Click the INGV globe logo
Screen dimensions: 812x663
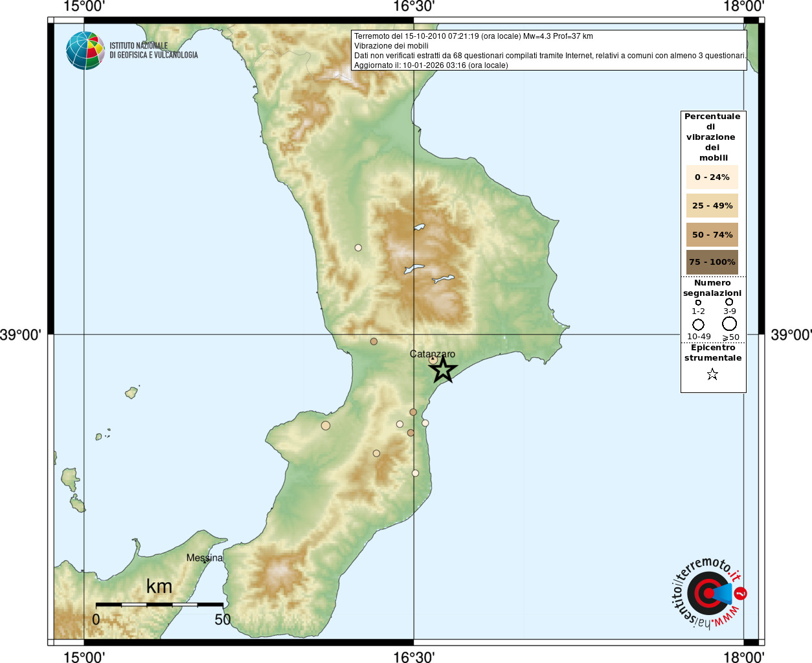coord(85,51)
